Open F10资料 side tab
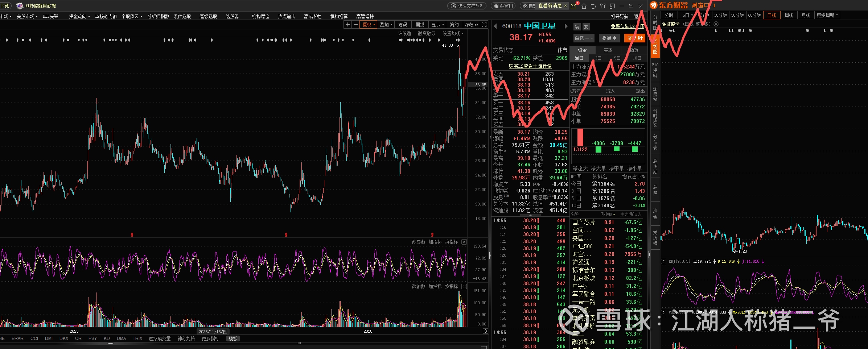Image resolution: width=868 pixels, height=349 pixels. click(655, 70)
